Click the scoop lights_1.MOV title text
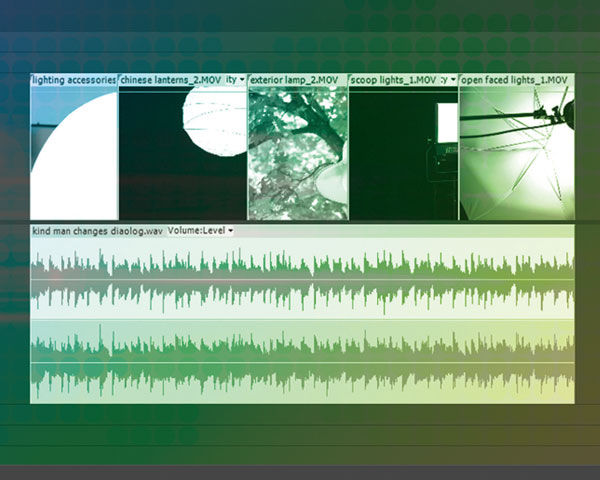The height and width of the screenshot is (480, 600). point(393,79)
